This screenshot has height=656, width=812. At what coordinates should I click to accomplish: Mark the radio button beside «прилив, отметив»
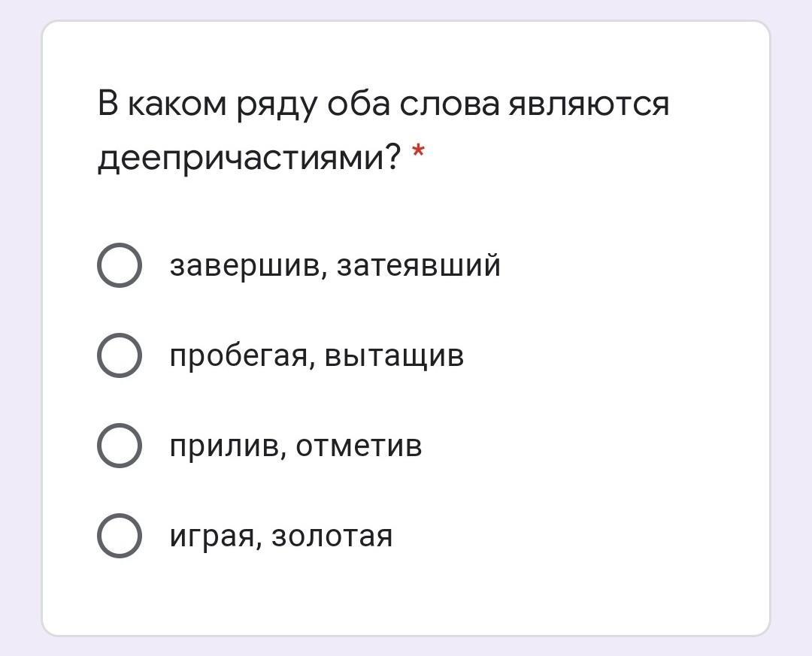[x=119, y=446]
